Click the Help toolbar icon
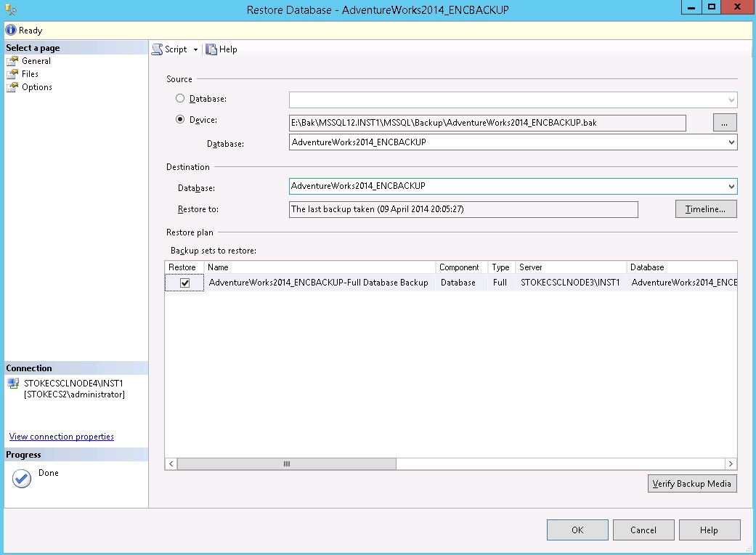Screen dimensions: 756x555 211,49
